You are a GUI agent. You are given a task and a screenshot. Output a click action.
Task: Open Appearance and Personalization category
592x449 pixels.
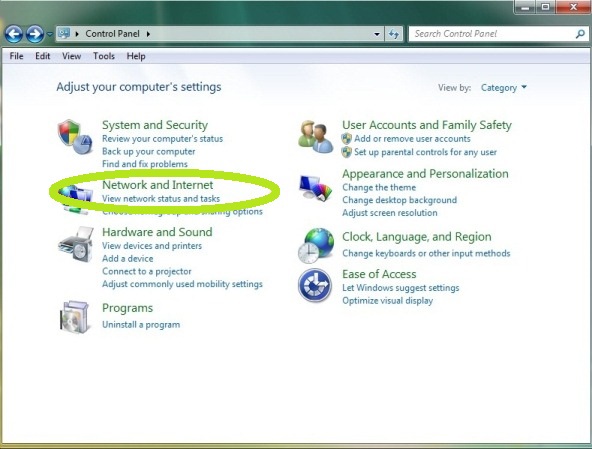coord(425,174)
